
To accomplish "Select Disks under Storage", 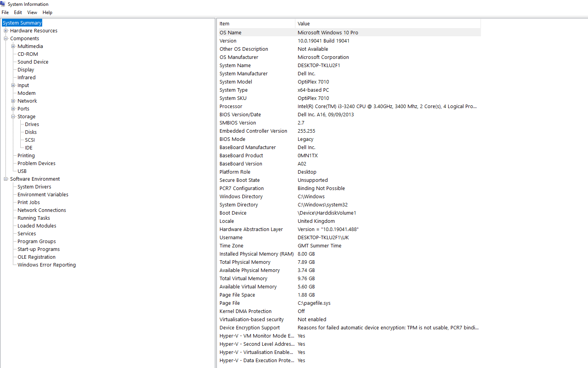I will pos(31,132).
